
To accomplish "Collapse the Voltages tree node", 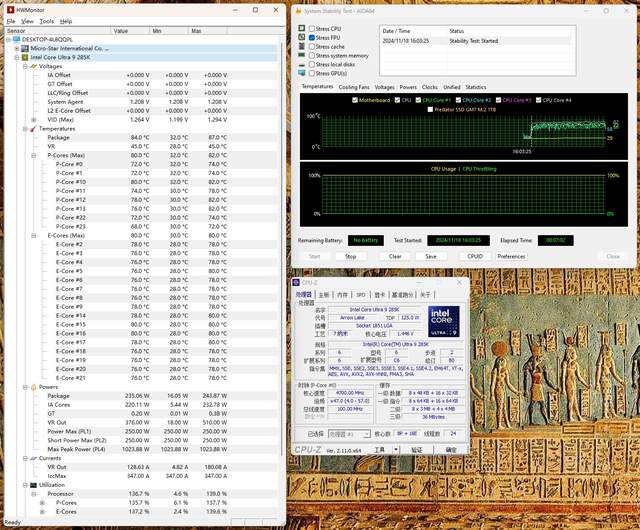I will [24, 66].
